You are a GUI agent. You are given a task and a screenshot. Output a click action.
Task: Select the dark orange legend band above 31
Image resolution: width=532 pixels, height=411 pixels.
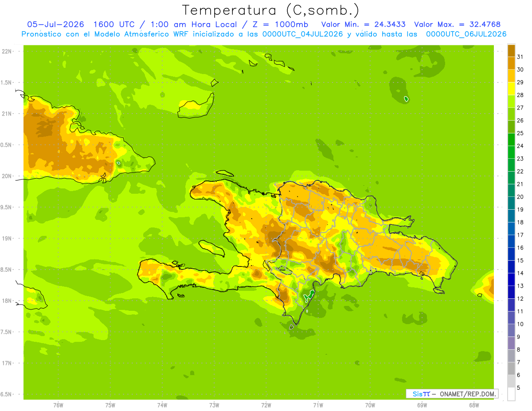coord(511,50)
